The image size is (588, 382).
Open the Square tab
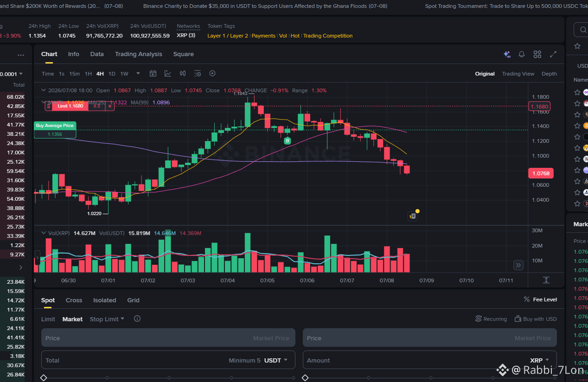coord(184,54)
